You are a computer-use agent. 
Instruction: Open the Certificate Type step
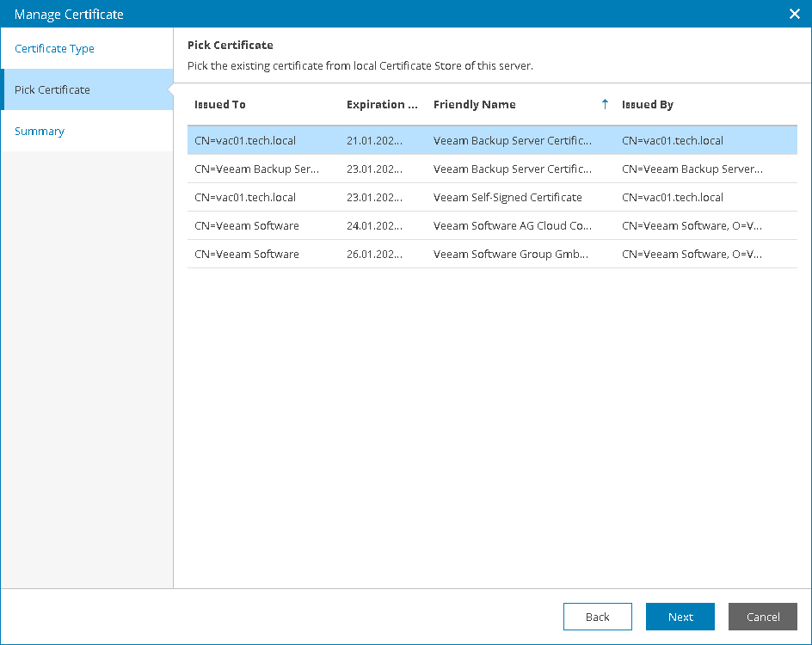click(54, 48)
